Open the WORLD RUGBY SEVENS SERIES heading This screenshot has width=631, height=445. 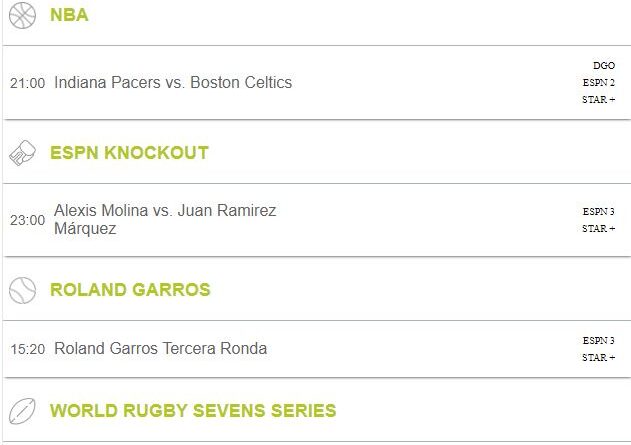(193, 411)
